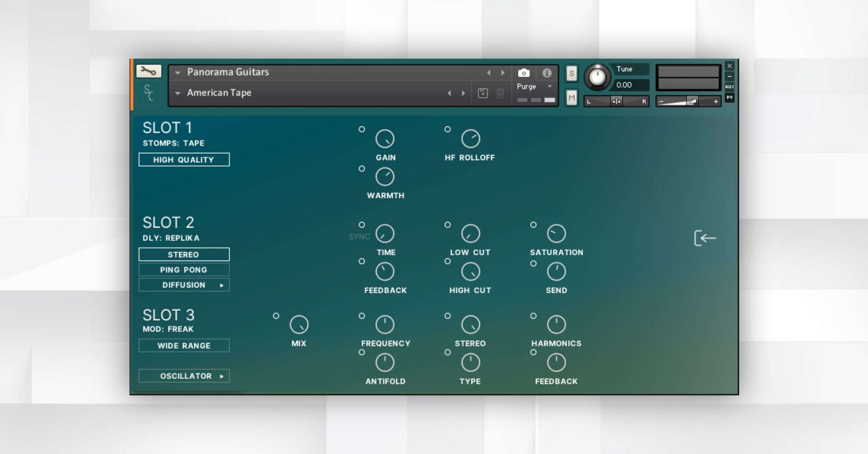Minimize the instrument header view
The width and height of the screenshot is (868, 454).
pyautogui.click(x=730, y=76)
